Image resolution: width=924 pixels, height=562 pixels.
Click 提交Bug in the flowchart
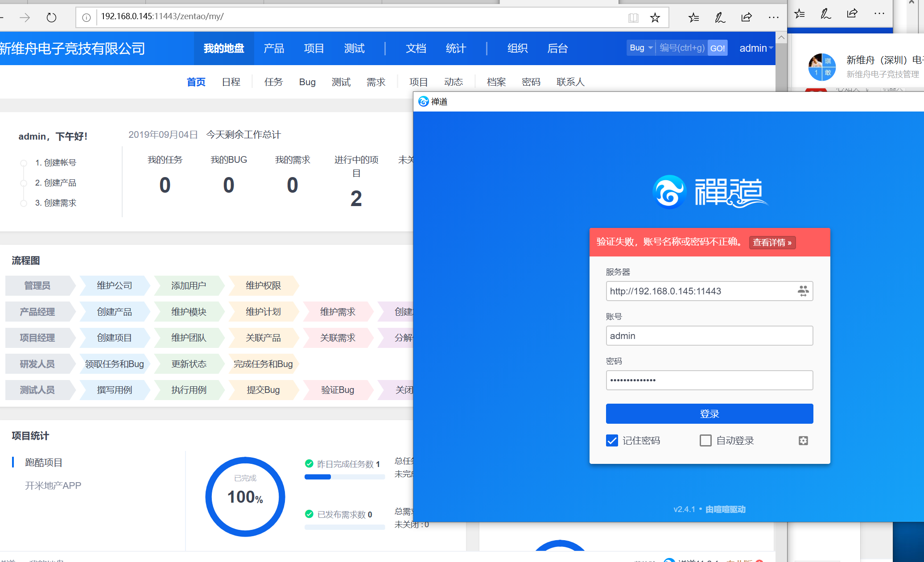(x=263, y=390)
